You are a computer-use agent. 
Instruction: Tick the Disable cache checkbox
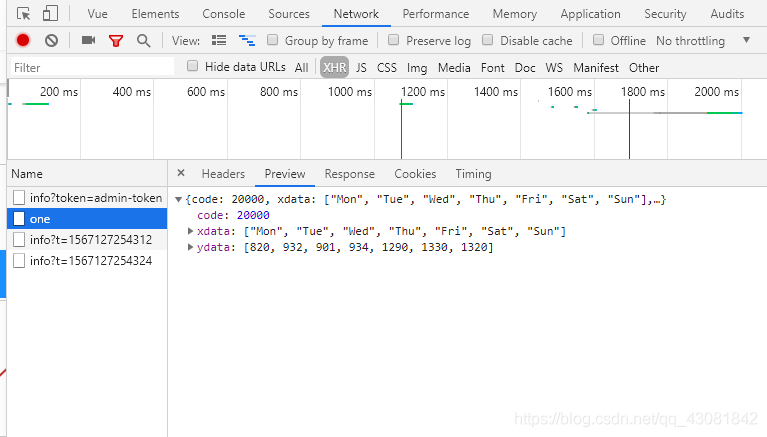click(487, 40)
